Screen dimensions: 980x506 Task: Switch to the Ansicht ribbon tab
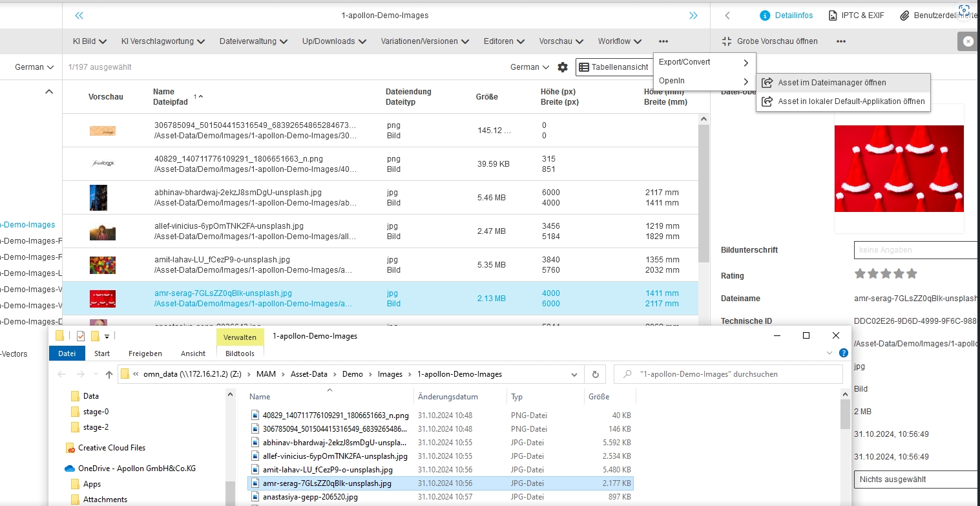pos(193,353)
